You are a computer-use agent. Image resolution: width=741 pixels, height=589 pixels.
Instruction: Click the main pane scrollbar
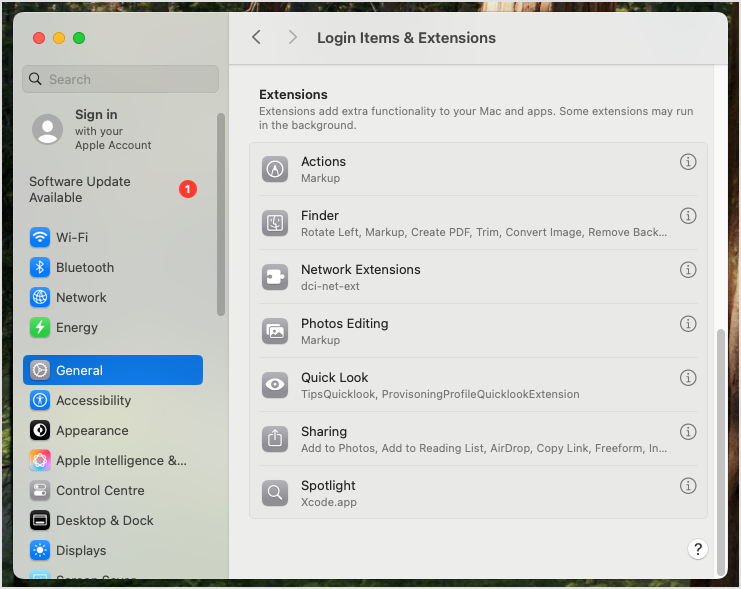[x=721, y=451]
